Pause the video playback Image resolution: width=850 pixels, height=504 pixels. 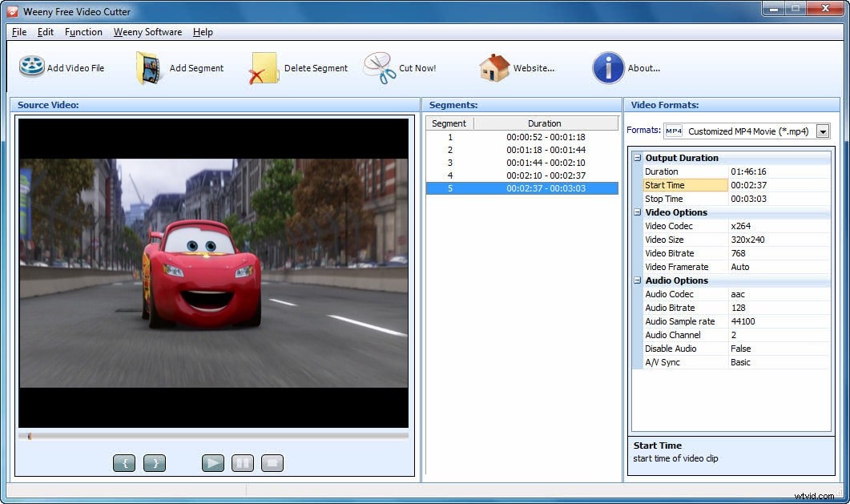(x=242, y=462)
